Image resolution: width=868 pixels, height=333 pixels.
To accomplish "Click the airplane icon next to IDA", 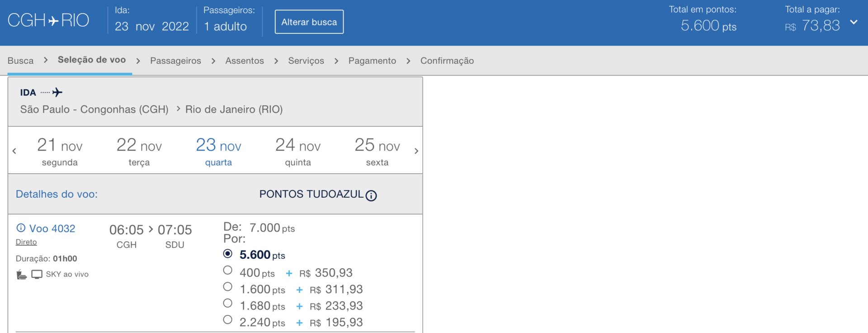I will 57,92.
